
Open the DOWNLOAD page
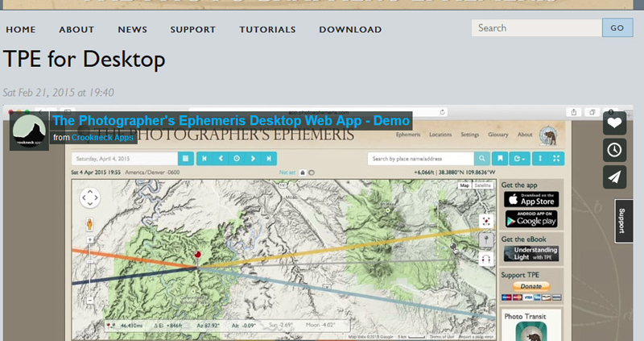[350, 30]
